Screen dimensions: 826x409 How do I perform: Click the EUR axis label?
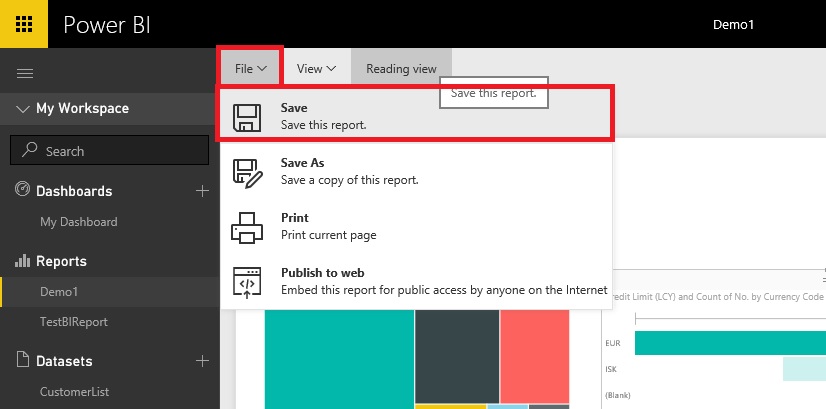coord(613,343)
